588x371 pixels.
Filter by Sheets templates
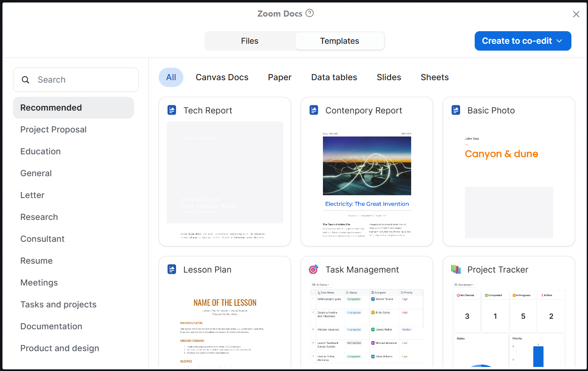435,77
